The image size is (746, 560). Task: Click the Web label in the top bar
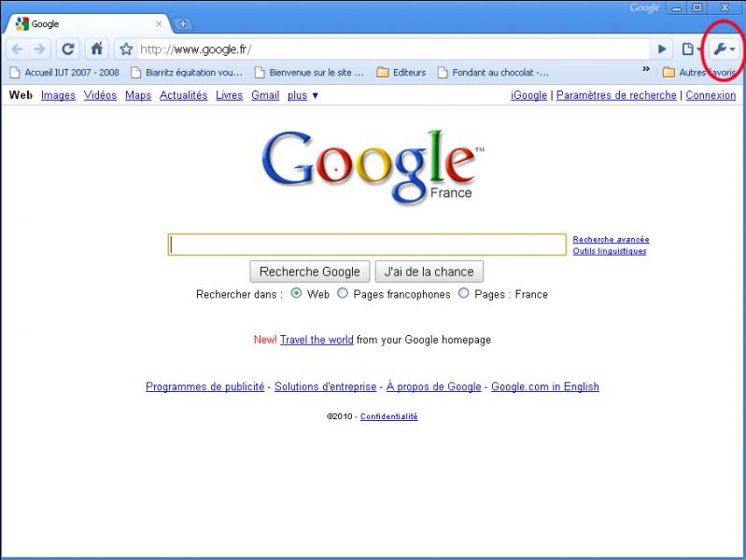[x=21, y=95]
